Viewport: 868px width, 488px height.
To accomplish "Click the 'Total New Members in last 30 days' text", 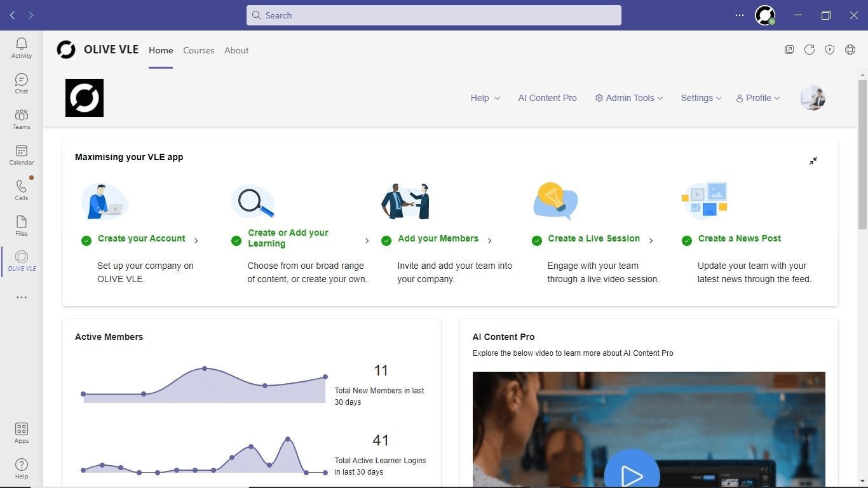I will pos(379,396).
